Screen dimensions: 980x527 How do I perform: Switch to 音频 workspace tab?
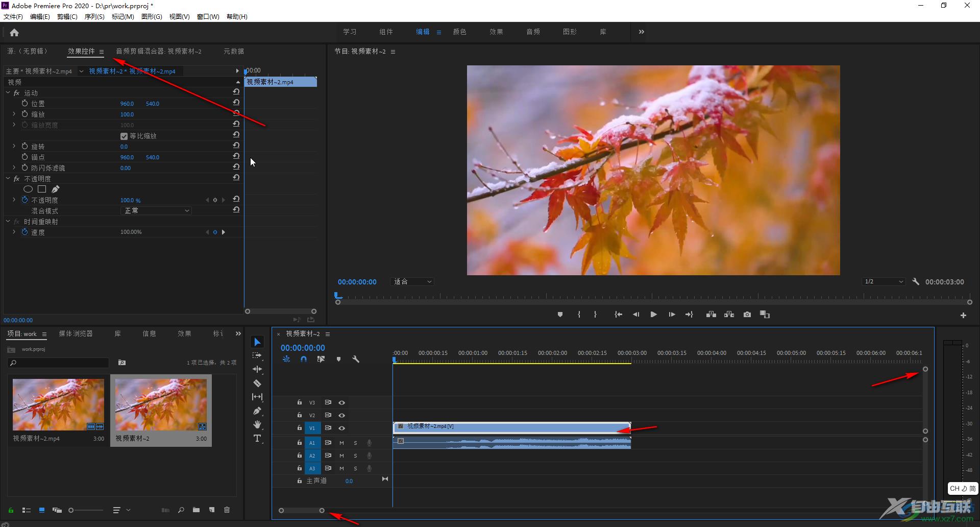(x=533, y=32)
